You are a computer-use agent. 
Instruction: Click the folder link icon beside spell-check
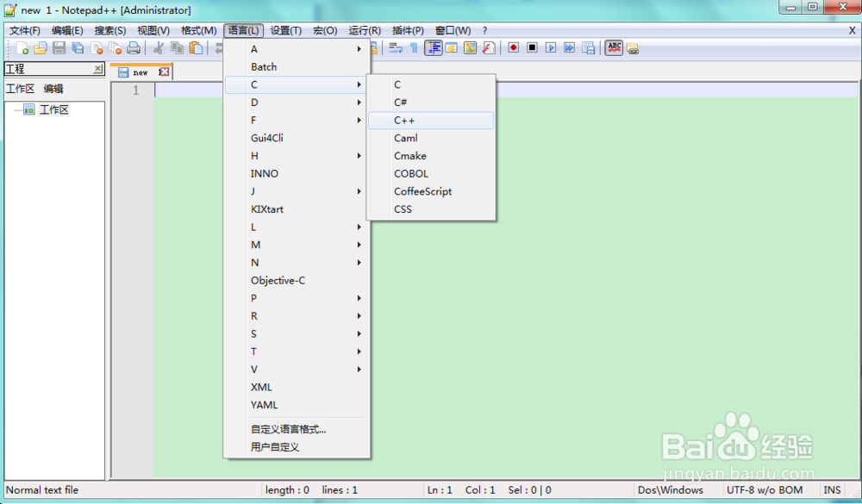coord(632,49)
